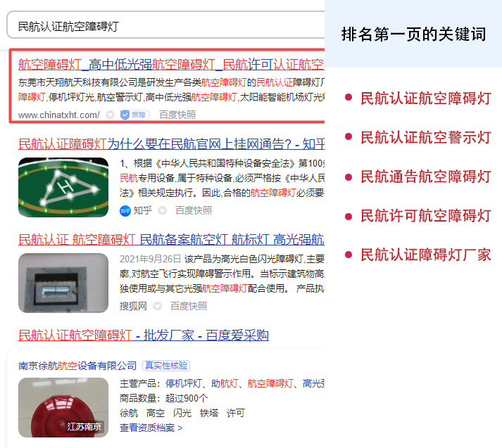Click the 高空 tag
The image size is (502, 448).
[x=156, y=413]
